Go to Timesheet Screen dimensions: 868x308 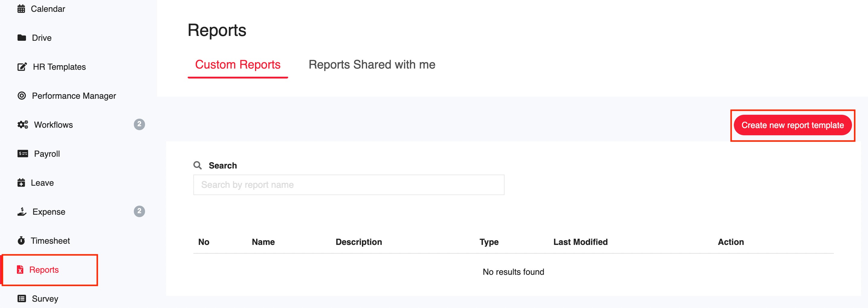click(x=50, y=240)
